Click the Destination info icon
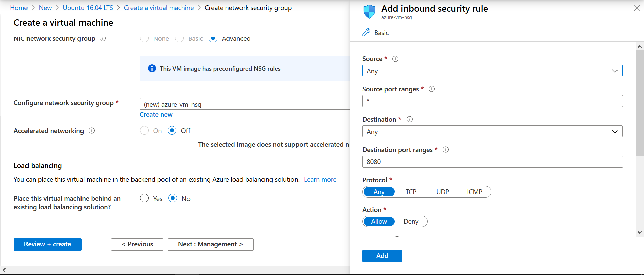Image resolution: width=644 pixels, height=275 pixels. pyautogui.click(x=410, y=119)
